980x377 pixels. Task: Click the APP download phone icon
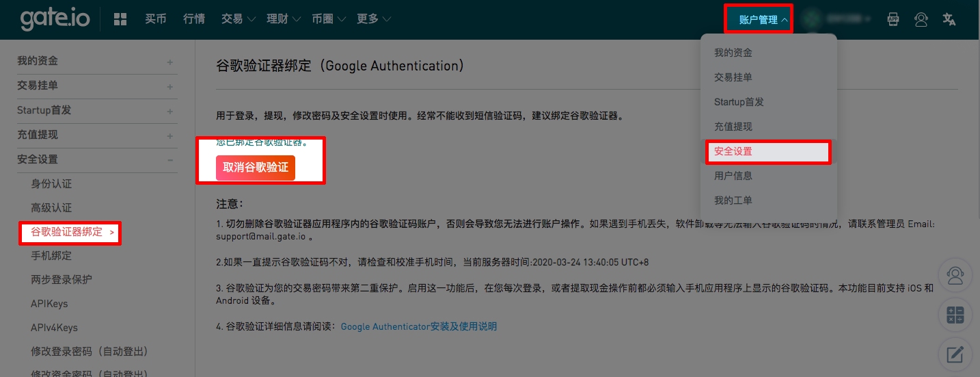893,19
